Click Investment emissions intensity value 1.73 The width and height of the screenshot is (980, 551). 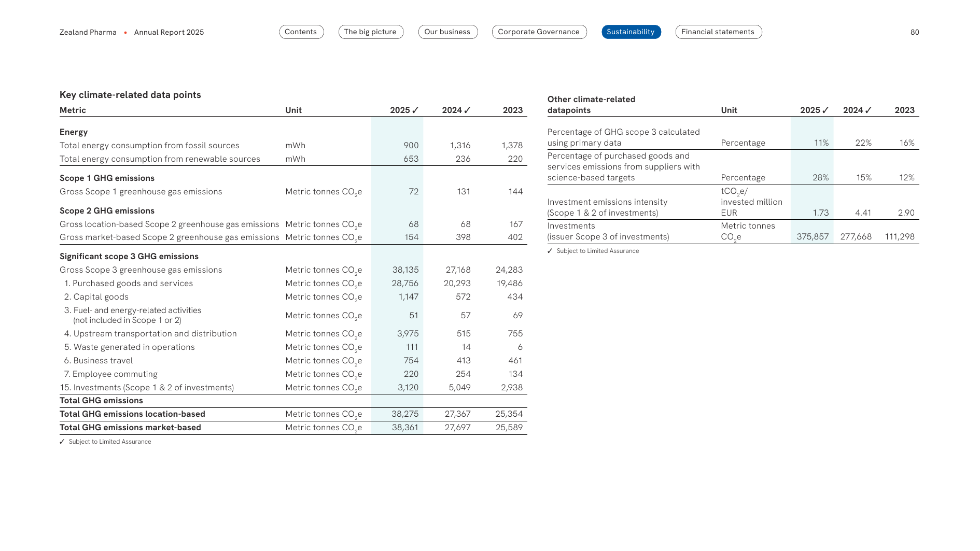click(821, 213)
